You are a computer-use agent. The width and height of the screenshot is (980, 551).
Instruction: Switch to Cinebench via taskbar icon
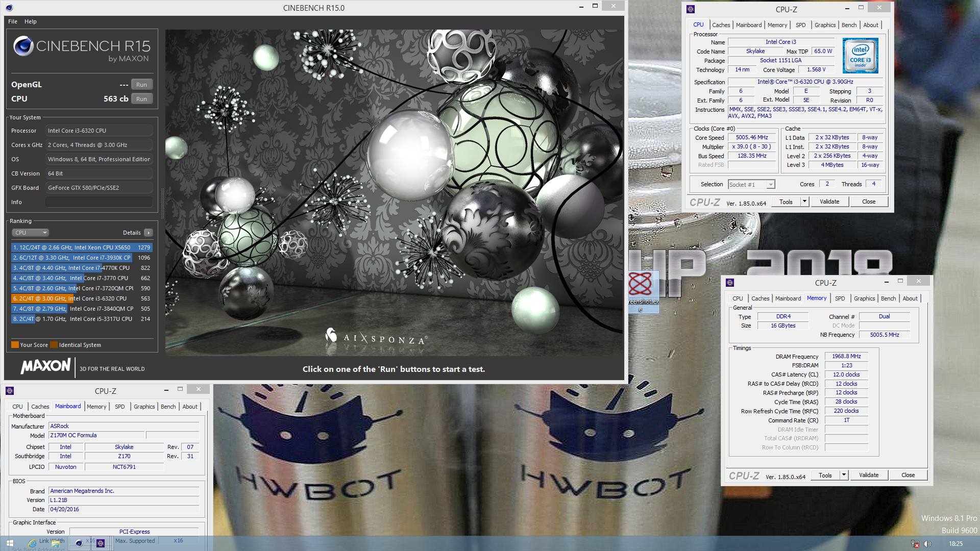pyautogui.click(x=79, y=543)
